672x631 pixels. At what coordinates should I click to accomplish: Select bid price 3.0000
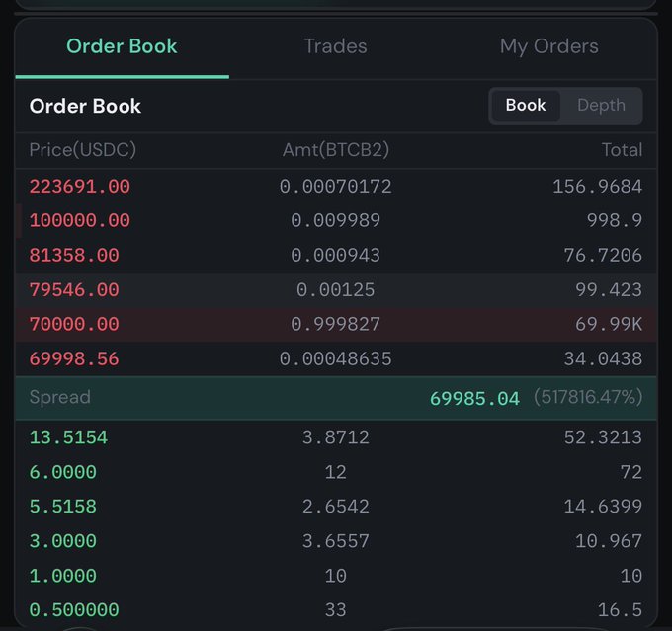pyautogui.click(x=63, y=541)
